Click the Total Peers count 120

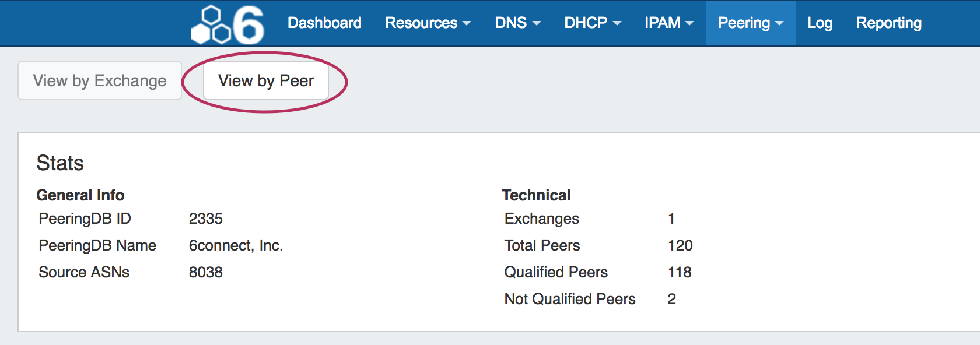tap(680, 245)
